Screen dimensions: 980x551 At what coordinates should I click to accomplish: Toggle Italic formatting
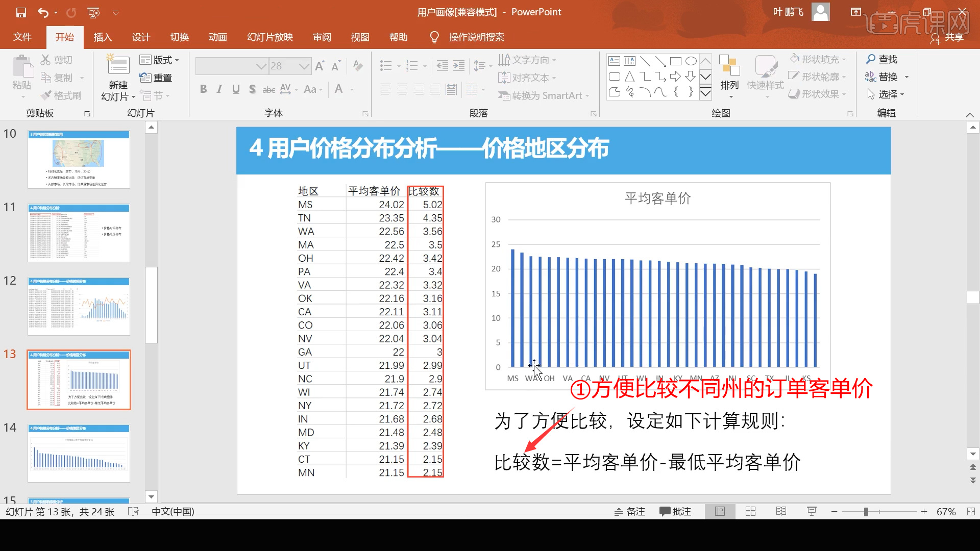click(219, 89)
